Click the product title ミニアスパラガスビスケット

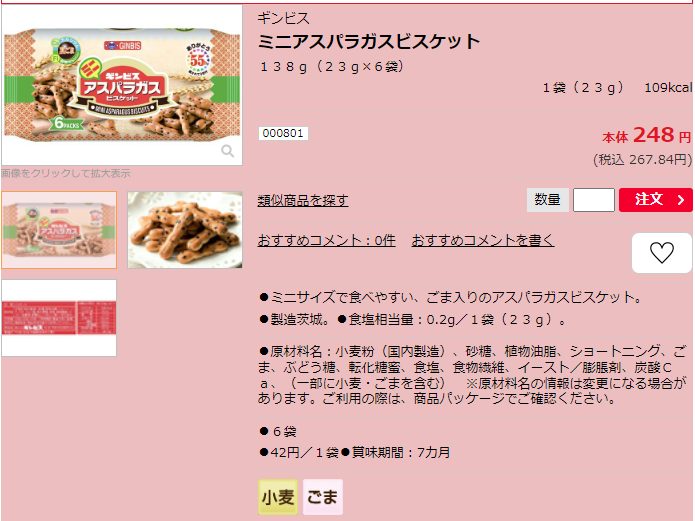point(369,41)
